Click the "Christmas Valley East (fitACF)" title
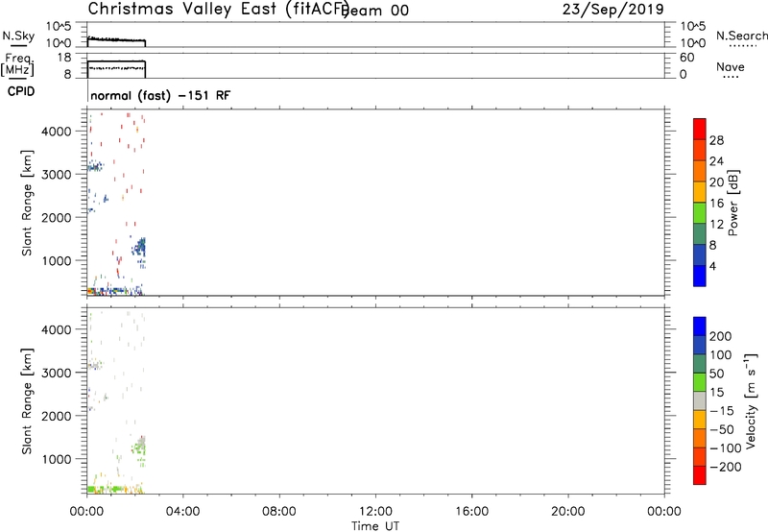The image size is (768, 532). coord(219,10)
